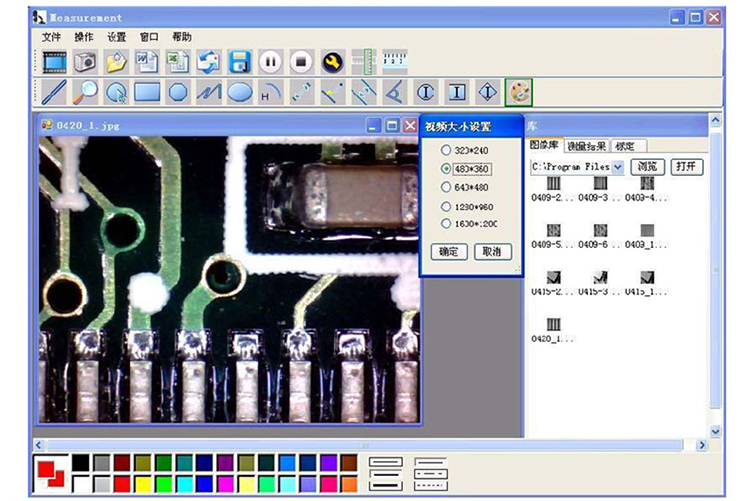750x501 pixels.
Task: Select the magnifying glass zoom tool
Action: [86, 92]
